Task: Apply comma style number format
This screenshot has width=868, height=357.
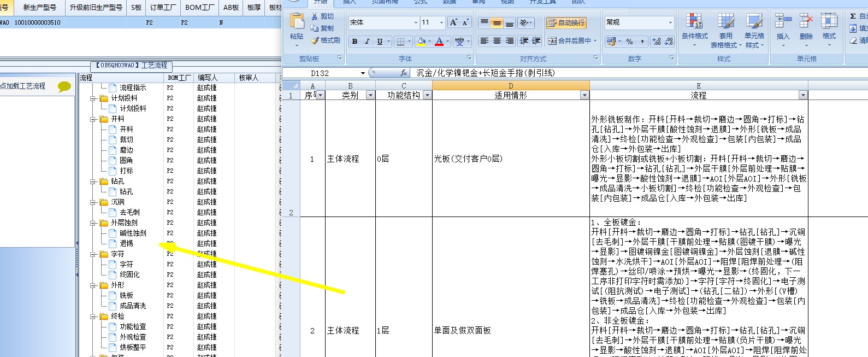Action: (x=642, y=41)
